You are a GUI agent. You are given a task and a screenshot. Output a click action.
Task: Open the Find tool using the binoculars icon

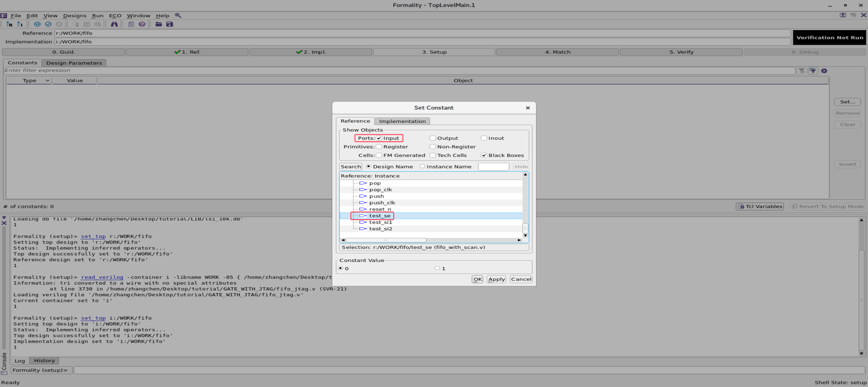point(115,24)
